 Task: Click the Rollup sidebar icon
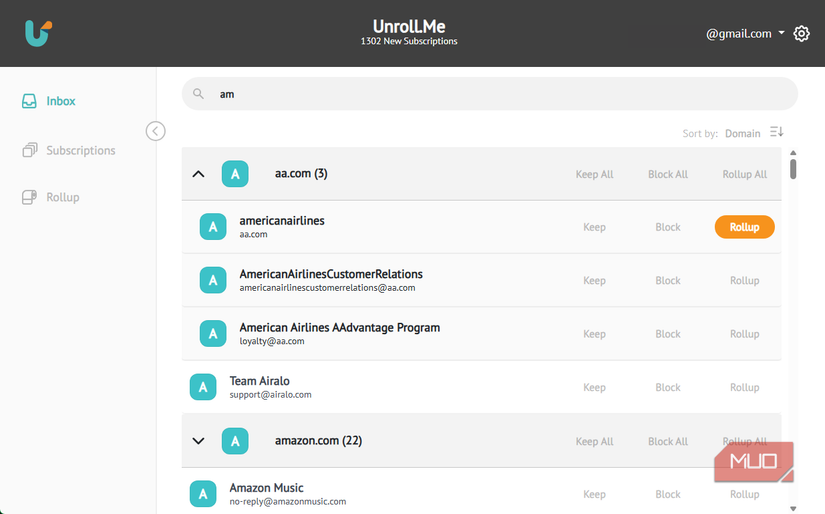click(29, 197)
